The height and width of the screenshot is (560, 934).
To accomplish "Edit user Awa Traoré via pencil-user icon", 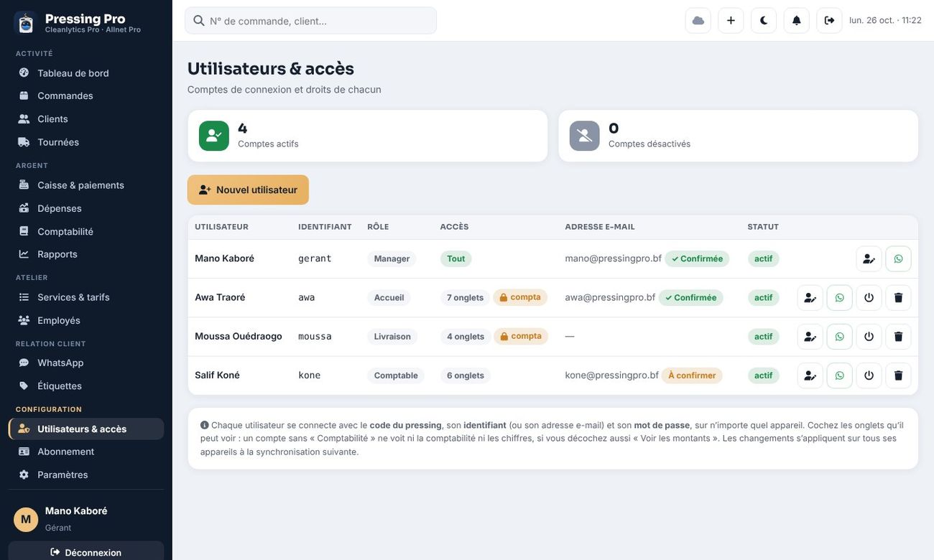I will point(810,297).
